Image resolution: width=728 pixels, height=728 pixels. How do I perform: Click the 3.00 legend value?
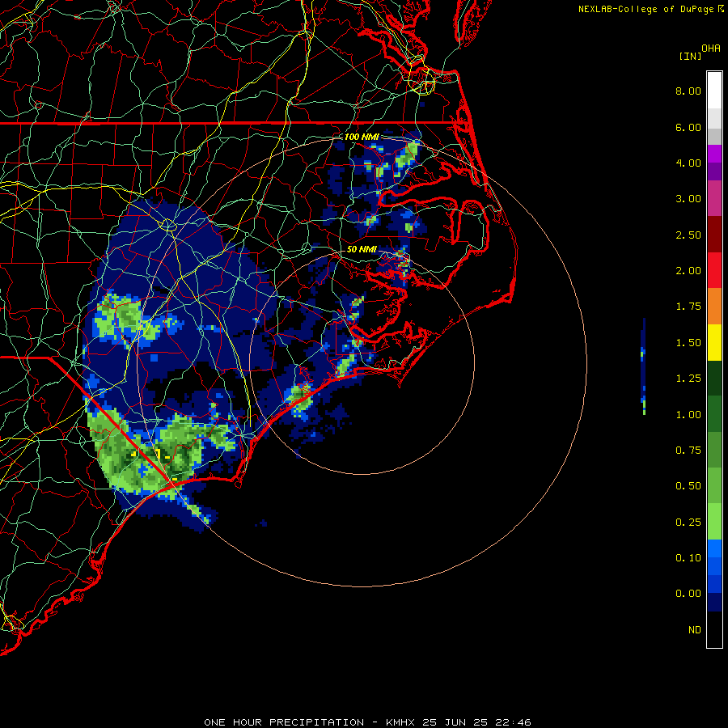(x=688, y=199)
